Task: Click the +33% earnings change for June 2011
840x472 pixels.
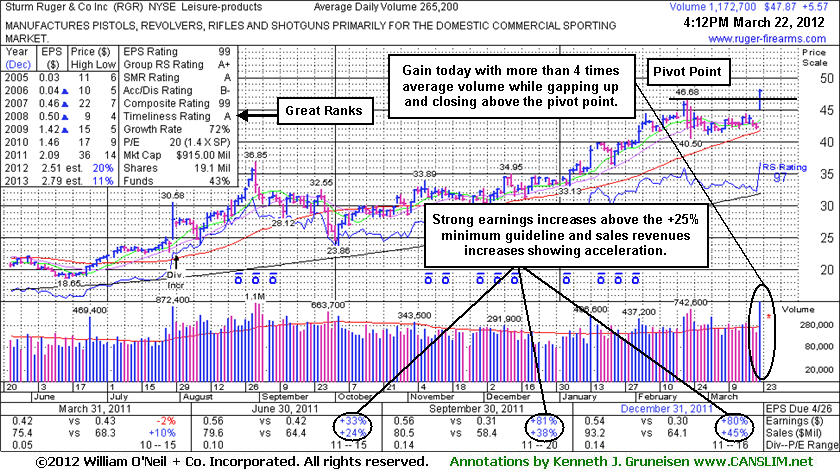Action: point(354,421)
